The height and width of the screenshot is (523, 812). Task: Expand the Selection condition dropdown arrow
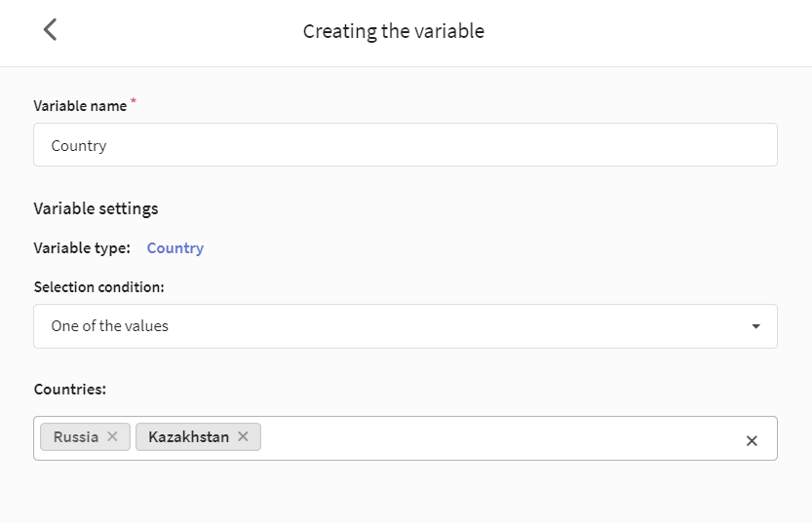coord(755,326)
